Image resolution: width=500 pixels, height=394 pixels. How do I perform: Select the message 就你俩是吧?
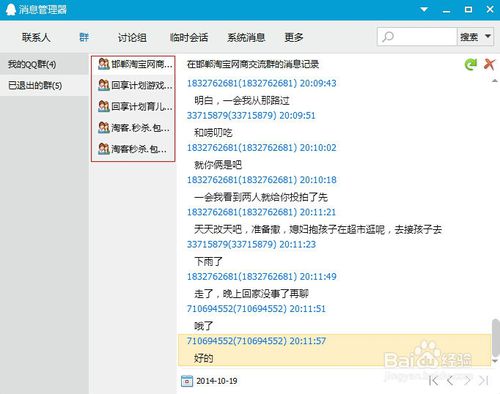(x=218, y=165)
